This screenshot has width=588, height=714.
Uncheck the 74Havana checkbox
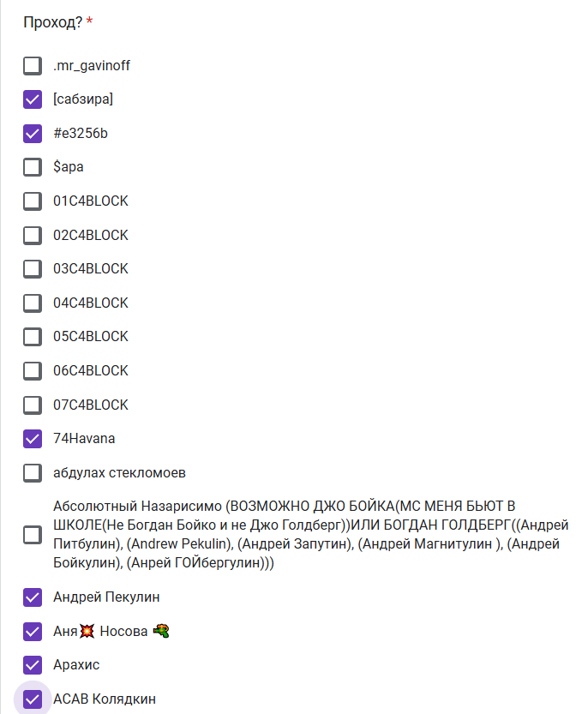click(x=33, y=439)
